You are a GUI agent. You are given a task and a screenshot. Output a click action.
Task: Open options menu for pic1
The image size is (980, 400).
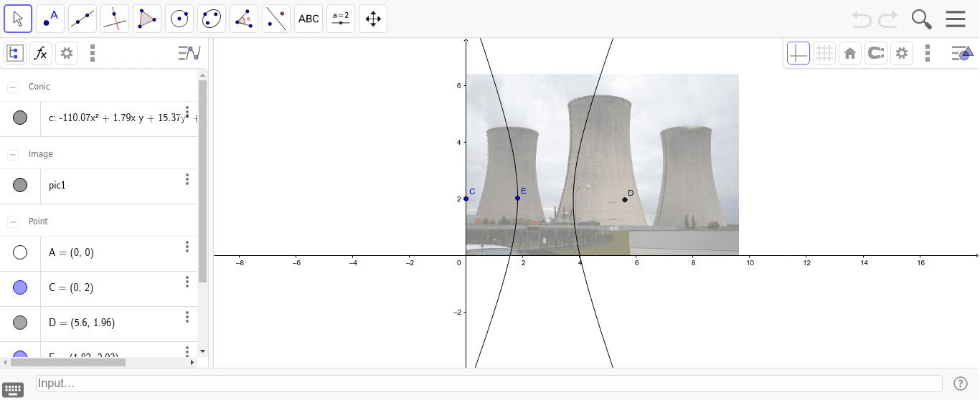tap(187, 179)
